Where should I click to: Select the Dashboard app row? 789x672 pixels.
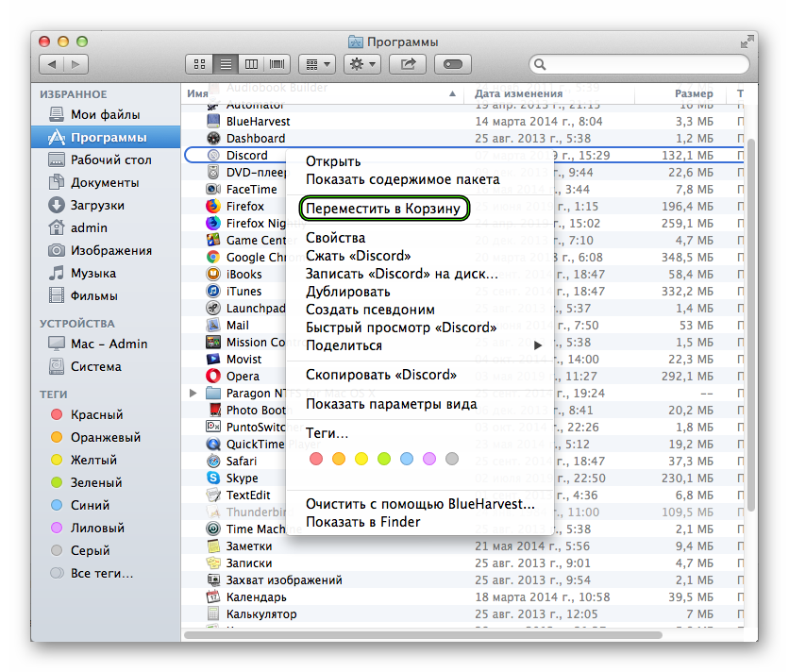[463, 139]
